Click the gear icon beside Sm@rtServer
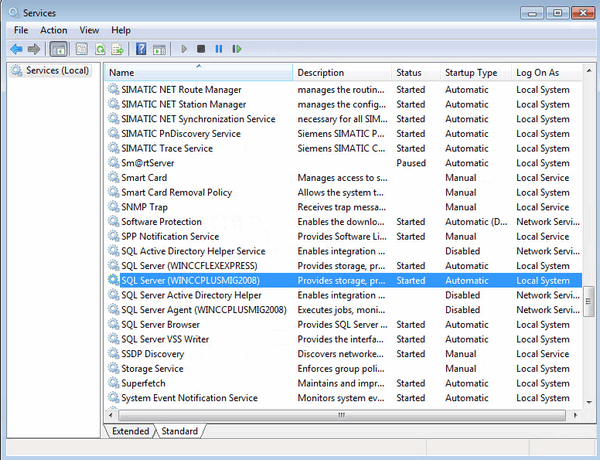 pos(113,163)
